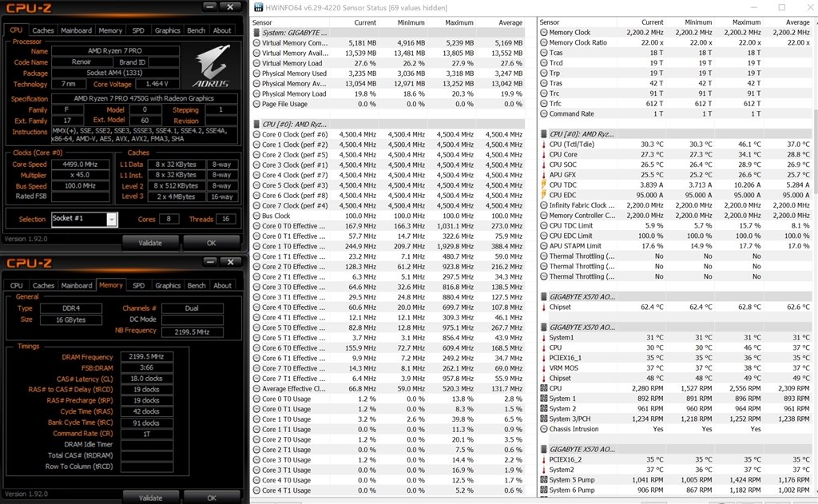818x504 pixels.
Task: Click the System 1 fan icon
Action: click(x=543, y=399)
